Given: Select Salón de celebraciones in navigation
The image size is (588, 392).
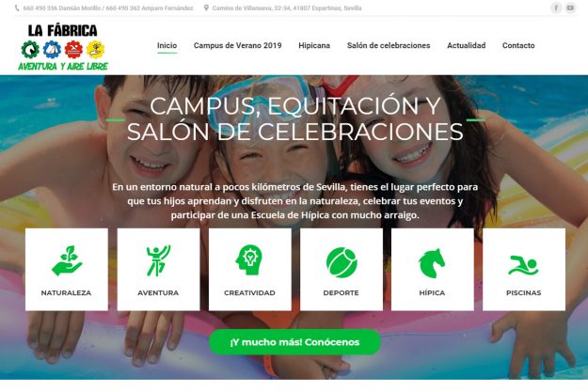Looking at the screenshot, I should click(x=389, y=45).
